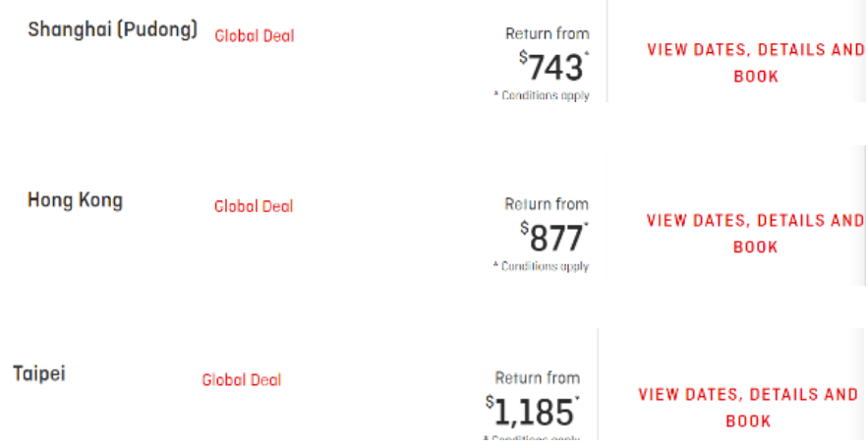The image size is (868, 447).
Task: View Conditions apply below the $877 price
Action: tap(542, 266)
